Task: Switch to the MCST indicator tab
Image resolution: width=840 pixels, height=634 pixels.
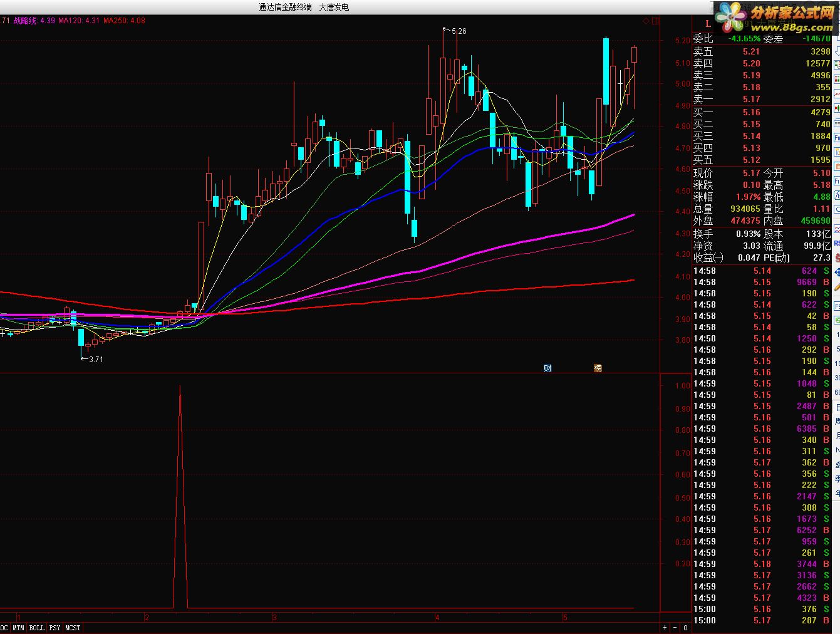Action: 73,628
